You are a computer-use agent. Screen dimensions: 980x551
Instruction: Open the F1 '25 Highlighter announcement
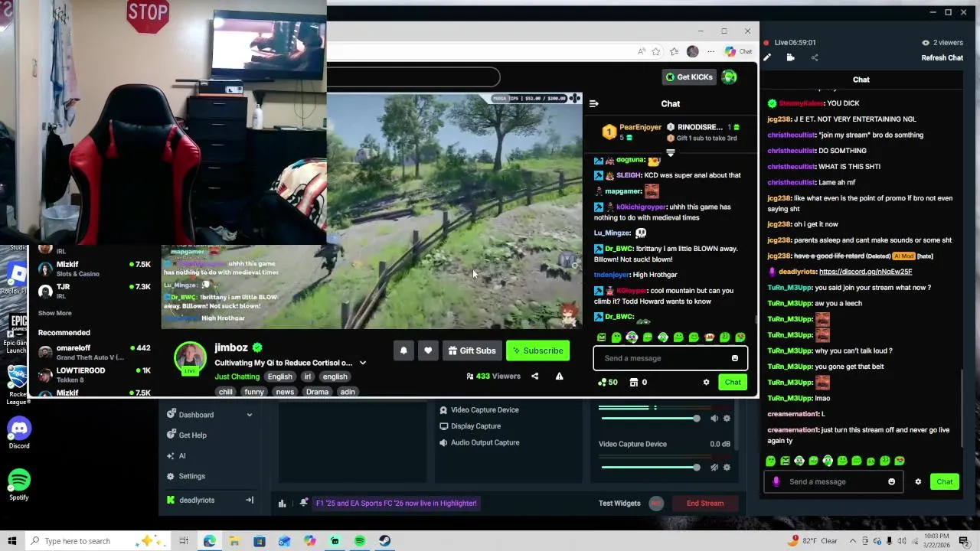tap(396, 504)
